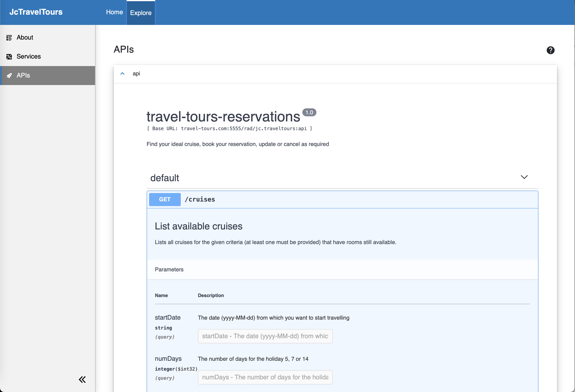Click the 1.0 version badge
The height and width of the screenshot is (392, 575).
point(309,113)
